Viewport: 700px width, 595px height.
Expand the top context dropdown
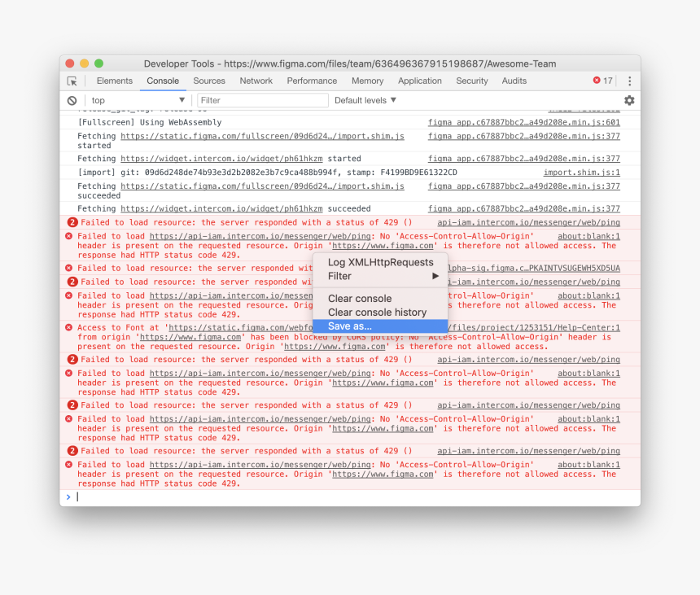[x=138, y=100]
